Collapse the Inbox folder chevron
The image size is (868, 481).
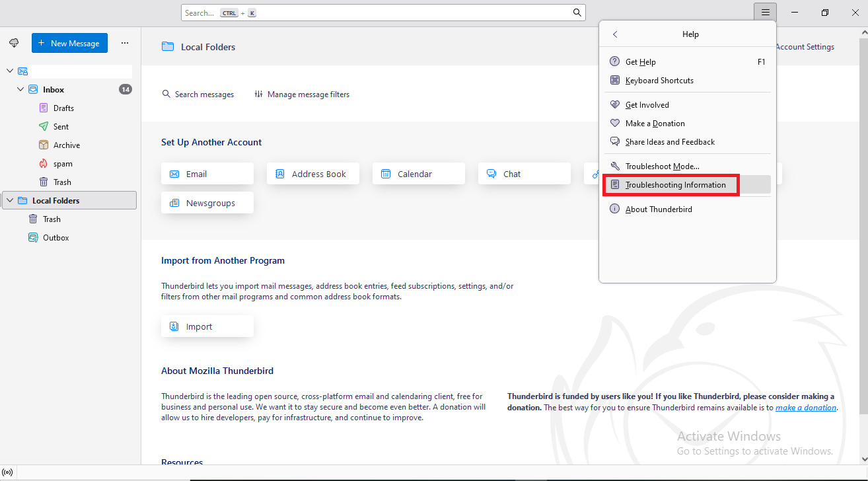[20, 90]
